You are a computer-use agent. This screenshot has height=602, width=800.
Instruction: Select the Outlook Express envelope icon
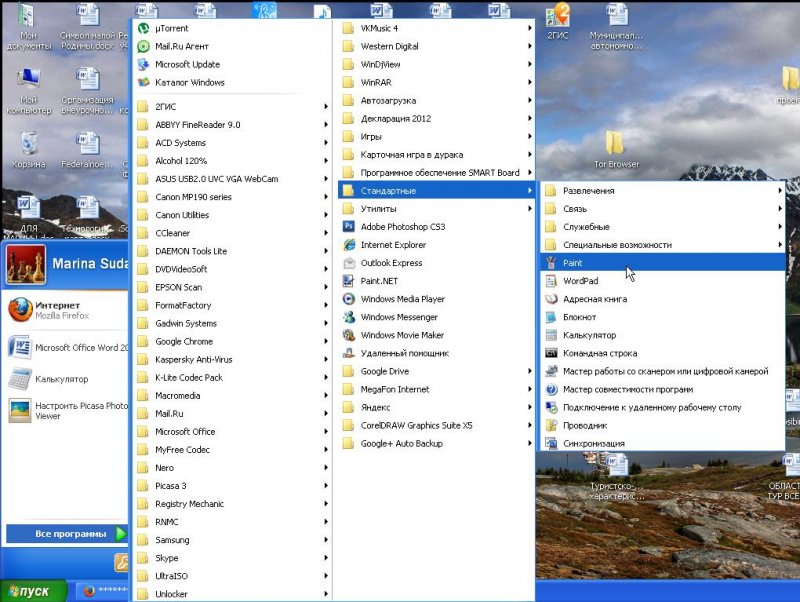[x=349, y=263]
